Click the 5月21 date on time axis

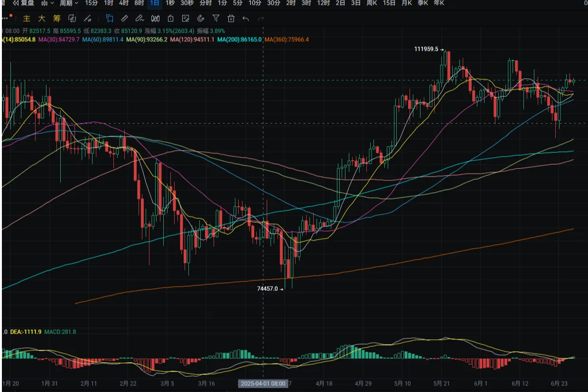(x=441, y=383)
